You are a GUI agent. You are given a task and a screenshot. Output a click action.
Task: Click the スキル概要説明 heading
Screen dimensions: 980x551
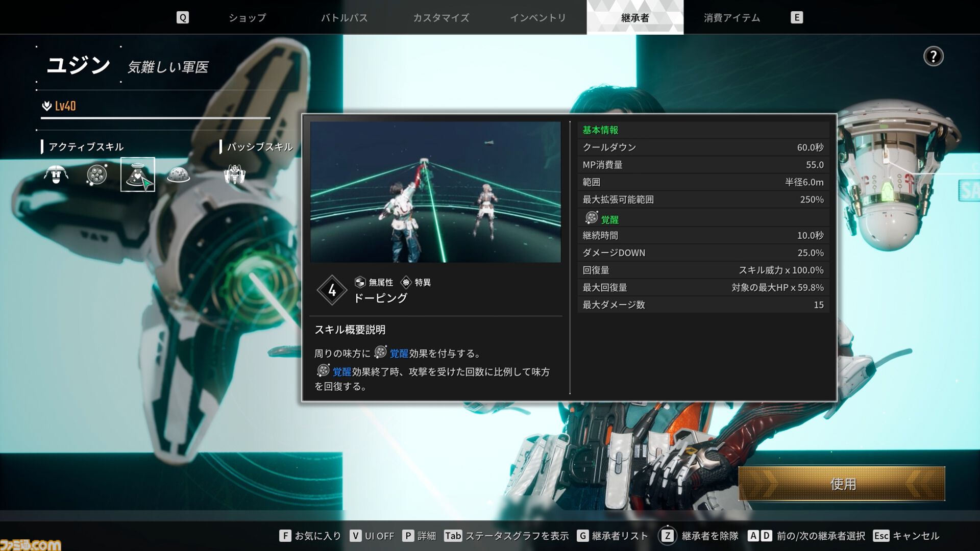coord(350,330)
